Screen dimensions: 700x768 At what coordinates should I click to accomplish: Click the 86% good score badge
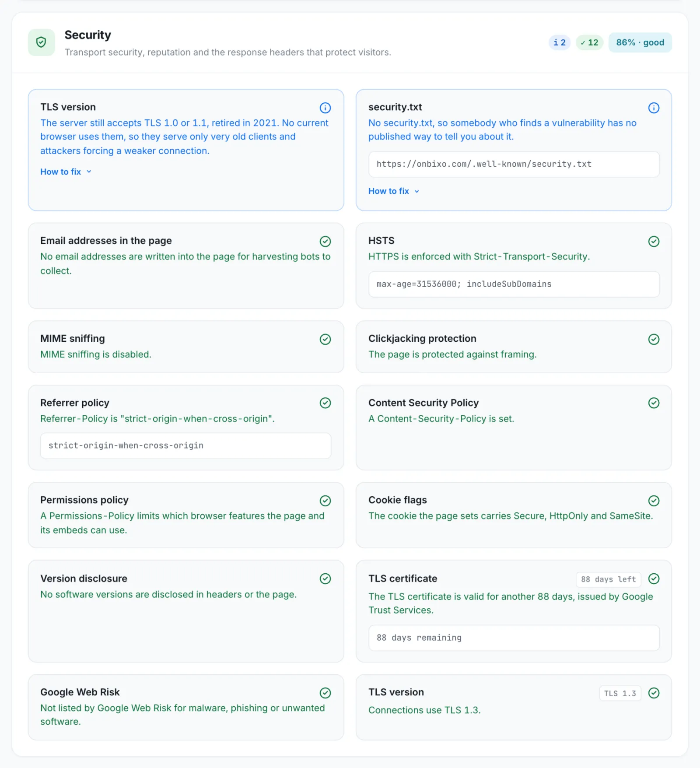(640, 42)
